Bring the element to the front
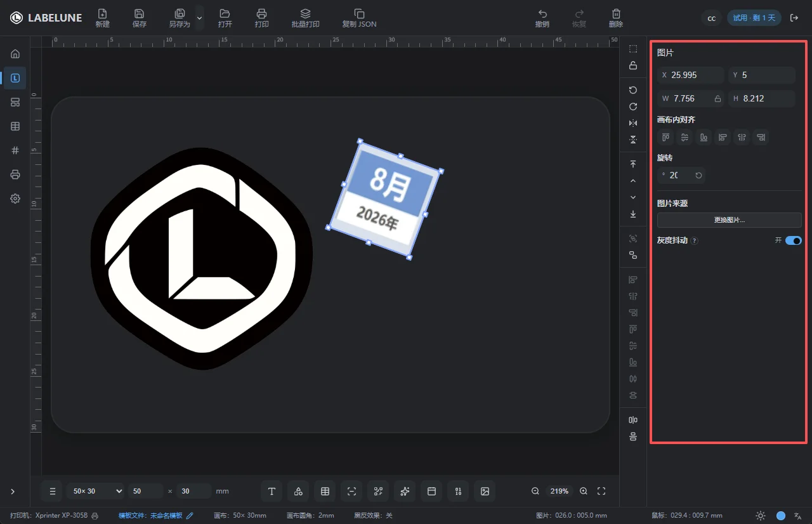This screenshot has width=812, height=524. (633, 164)
